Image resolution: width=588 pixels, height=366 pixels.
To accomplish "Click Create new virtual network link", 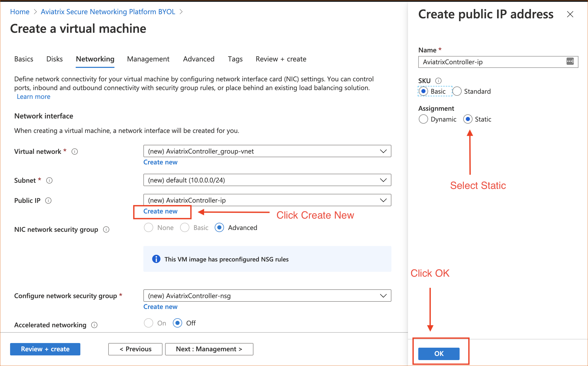I will tap(161, 162).
